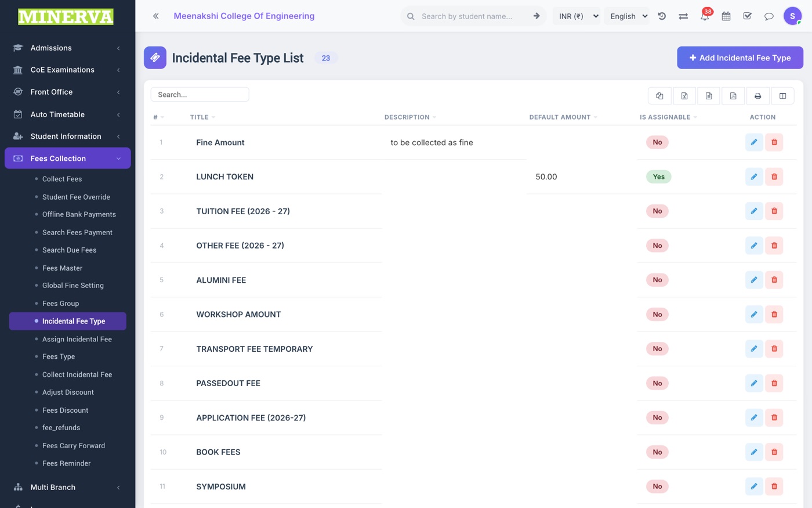Image resolution: width=812 pixels, height=508 pixels.
Task: Expand the Multi Branch menu
Action: click(67, 487)
